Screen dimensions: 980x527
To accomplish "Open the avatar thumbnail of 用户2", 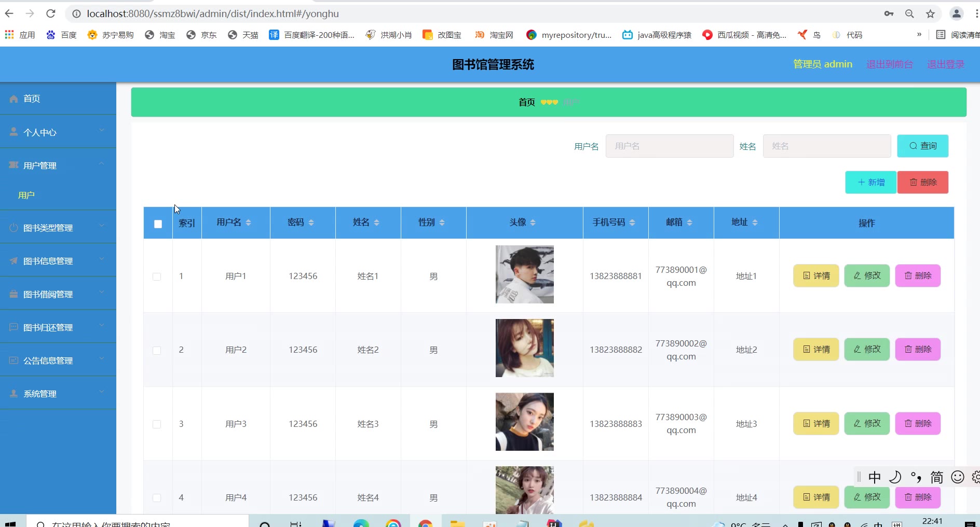I will click(x=525, y=348).
